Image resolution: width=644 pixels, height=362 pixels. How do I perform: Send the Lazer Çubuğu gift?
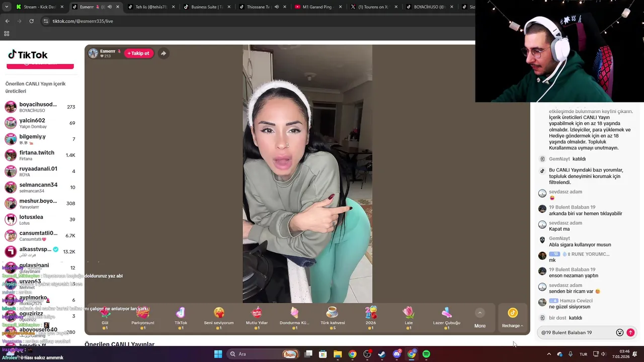coord(447,317)
